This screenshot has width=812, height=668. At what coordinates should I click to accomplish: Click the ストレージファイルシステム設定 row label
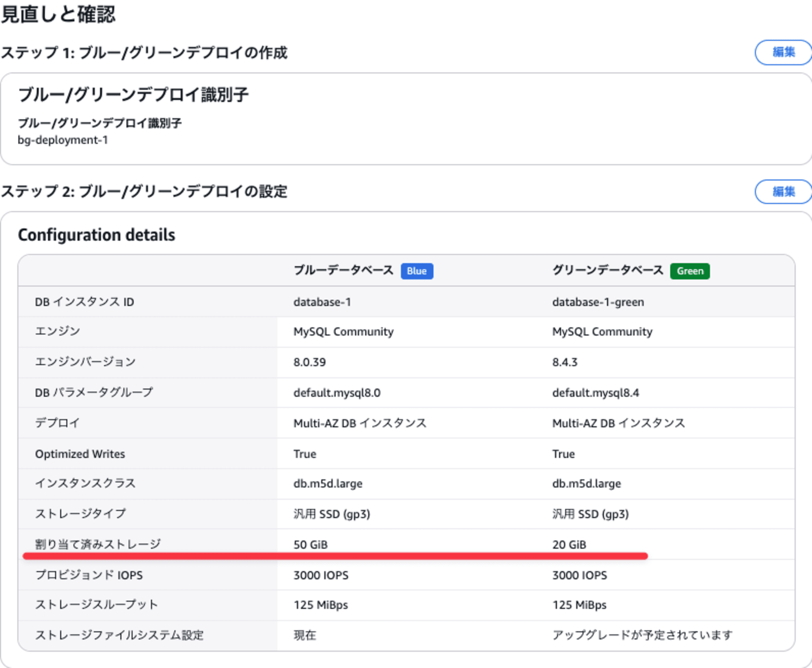pyautogui.click(x=119, y=635)
